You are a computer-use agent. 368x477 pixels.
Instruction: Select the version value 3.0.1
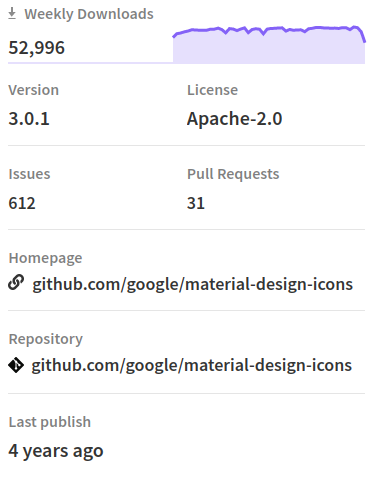pos(29,119)
